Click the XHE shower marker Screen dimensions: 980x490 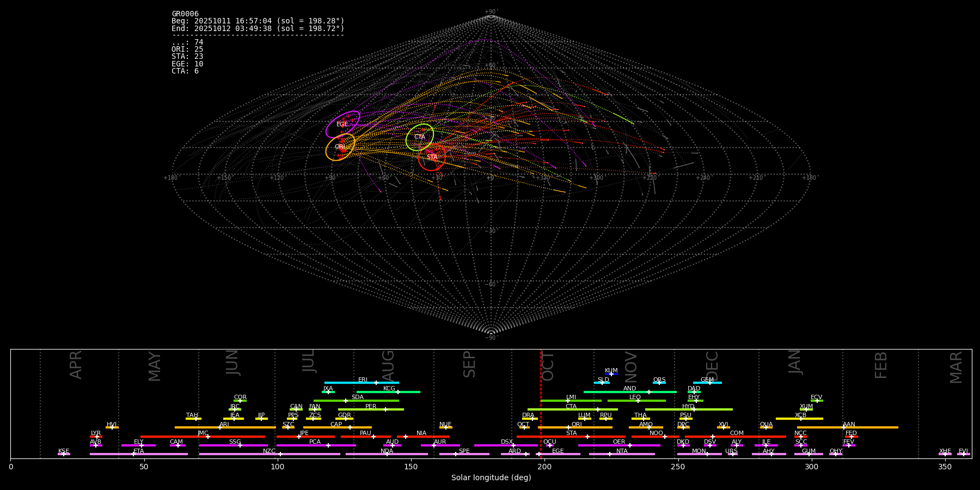(945, 454)
